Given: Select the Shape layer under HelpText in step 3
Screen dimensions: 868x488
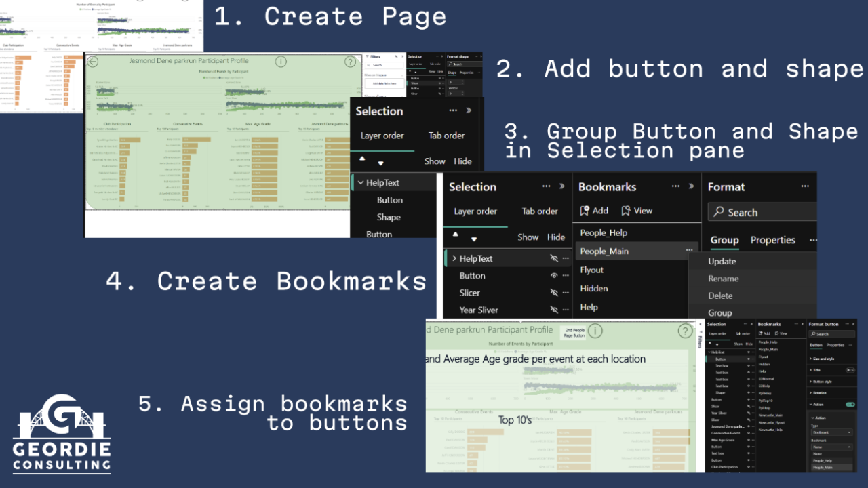Looking at the screenshot, I should point(389,217).
